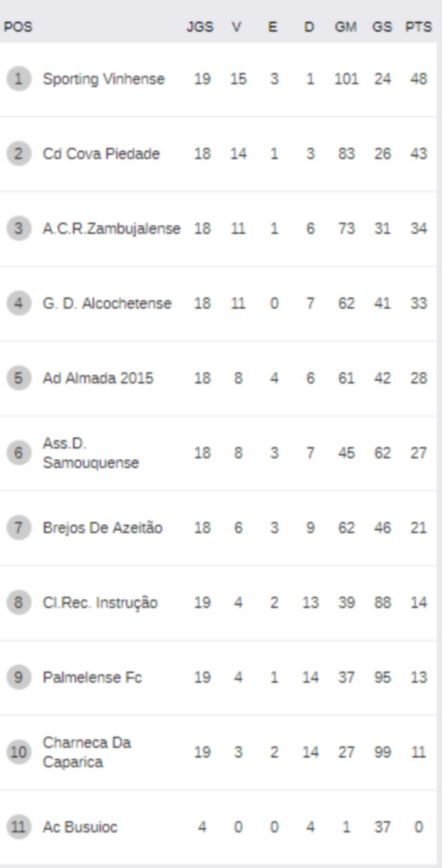Sort by JGS column header
The height and width of the screenshot is (868, 442).
click(200, 28)
